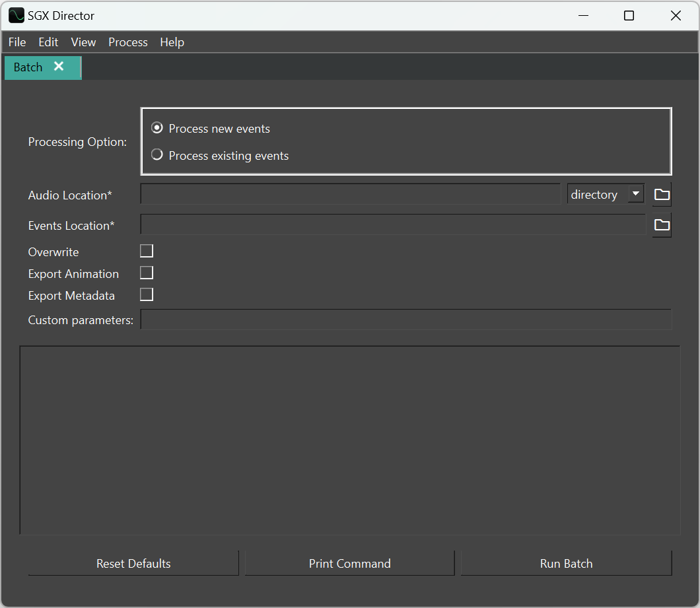The width and height of the screenshot is (700, 608).
Task: Choose the Process existing events radio button
Action: 157,155
